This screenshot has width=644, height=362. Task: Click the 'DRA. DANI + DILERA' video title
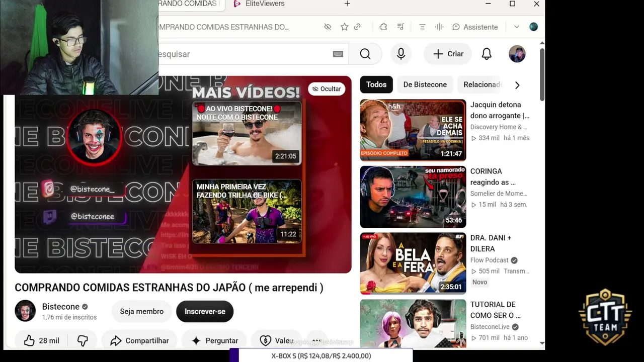(491, 243)
